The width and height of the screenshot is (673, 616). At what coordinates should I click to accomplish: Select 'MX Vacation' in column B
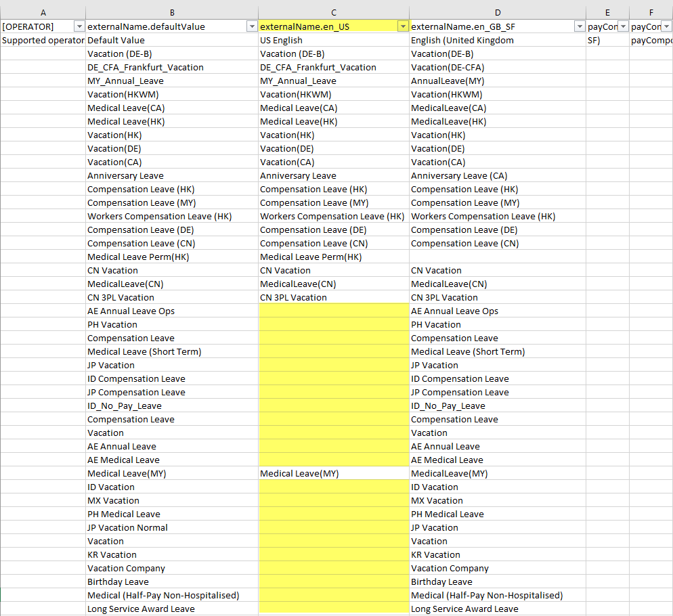click(x=172, y=500)
